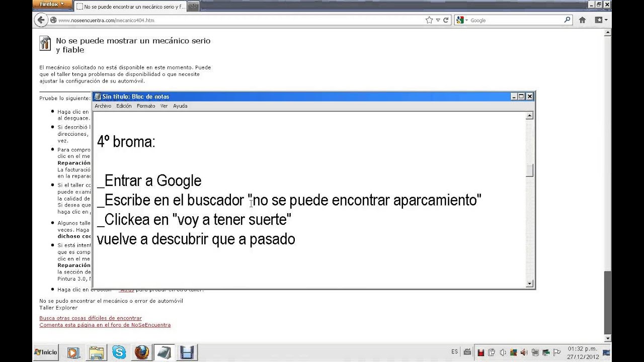
Task: Click the Inicio start button
Action: tap(45, 352)
